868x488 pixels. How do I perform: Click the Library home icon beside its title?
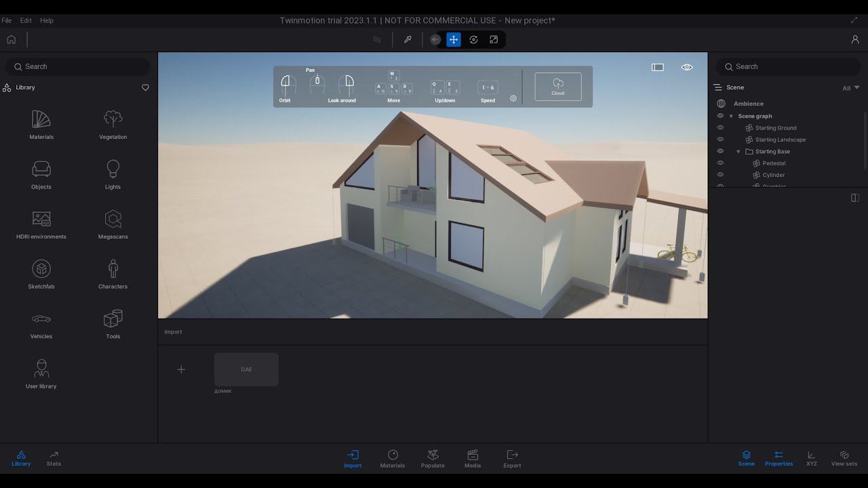click(x=7, y=87)
